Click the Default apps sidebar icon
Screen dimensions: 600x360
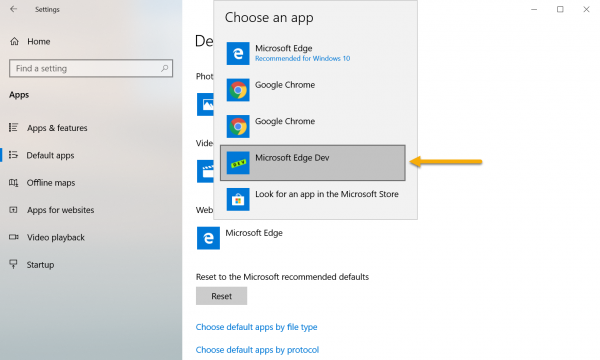[13, 155]
